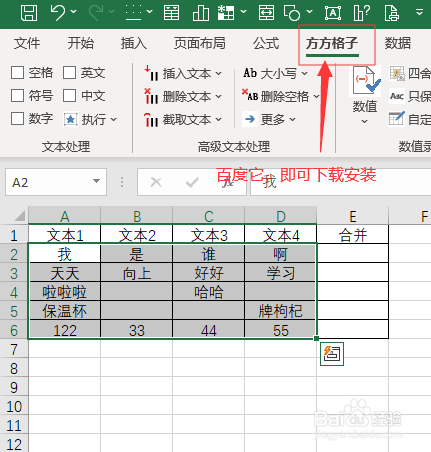This screenshot has height=452, width=431.
Task: Open the 删除文本 dropdown
Action: [x=183, y=97]
